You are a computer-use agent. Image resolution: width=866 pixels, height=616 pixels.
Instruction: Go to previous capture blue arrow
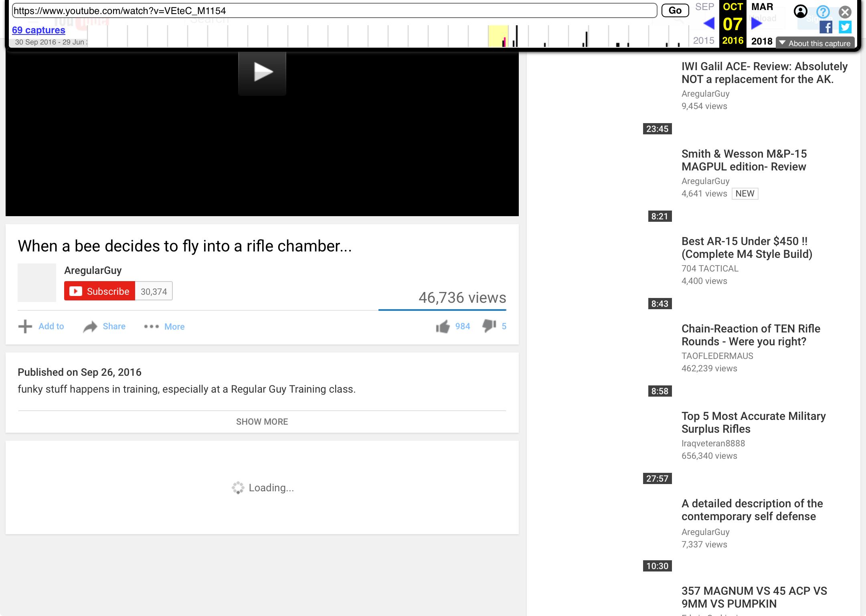point(708,23)
